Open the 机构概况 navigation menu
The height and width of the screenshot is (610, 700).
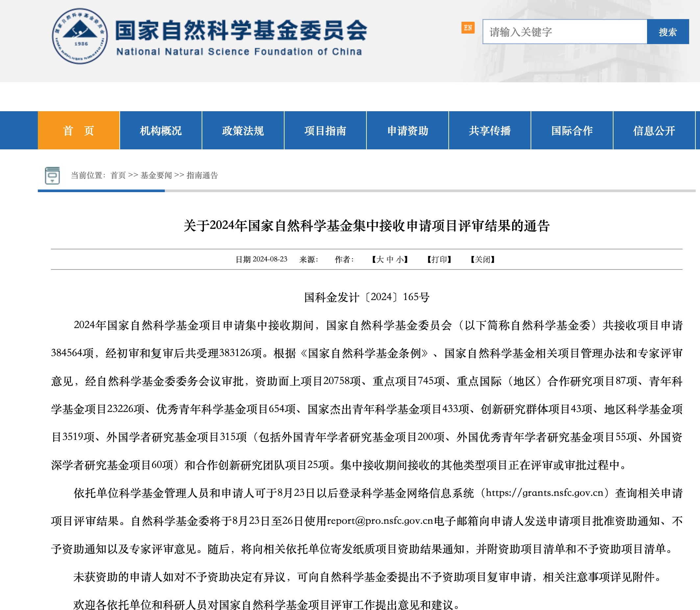tap(161, 130)
